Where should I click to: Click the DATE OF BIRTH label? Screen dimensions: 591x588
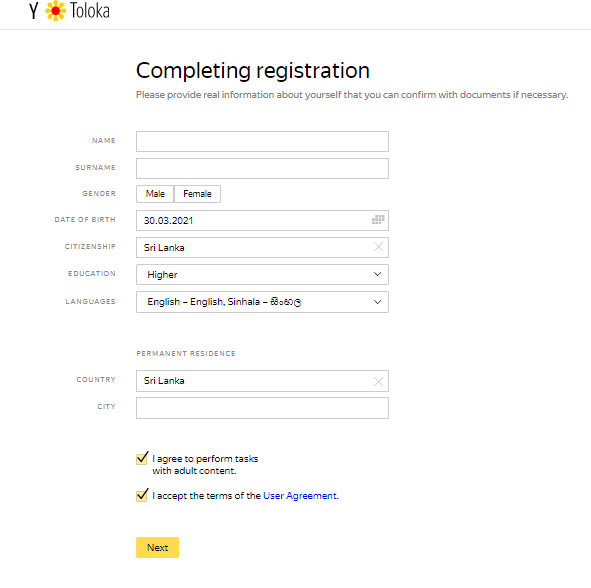click(85, 219)
